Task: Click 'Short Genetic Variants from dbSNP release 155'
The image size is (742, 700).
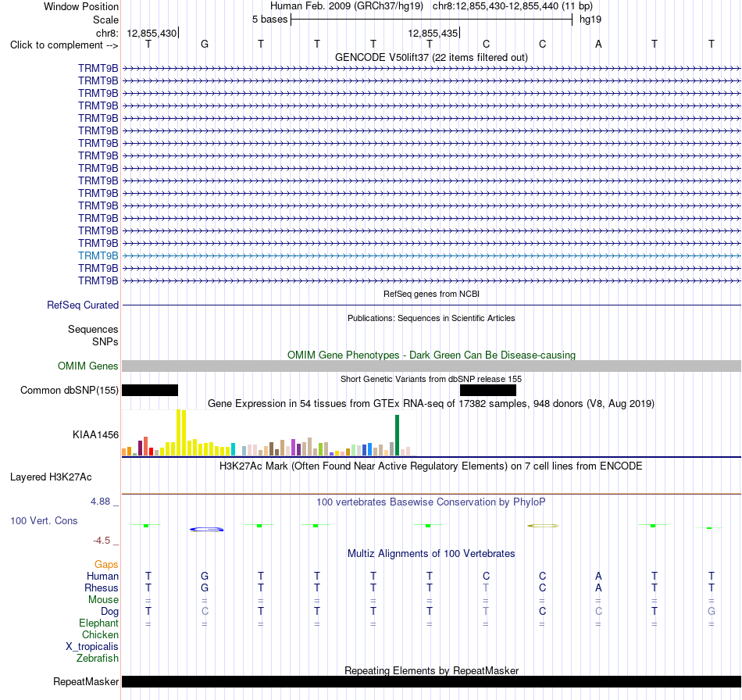Action: 431,379
